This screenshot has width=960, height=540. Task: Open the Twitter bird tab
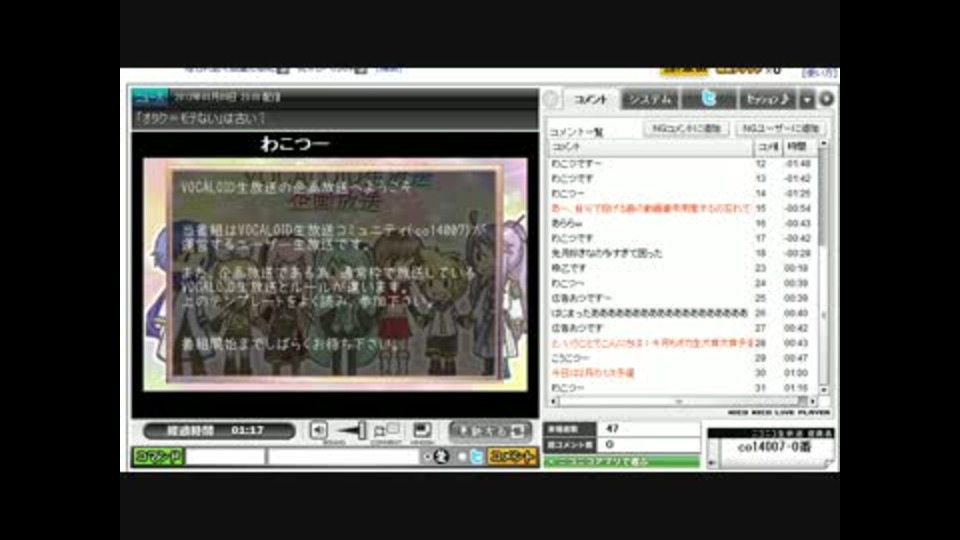pos(709,99)
